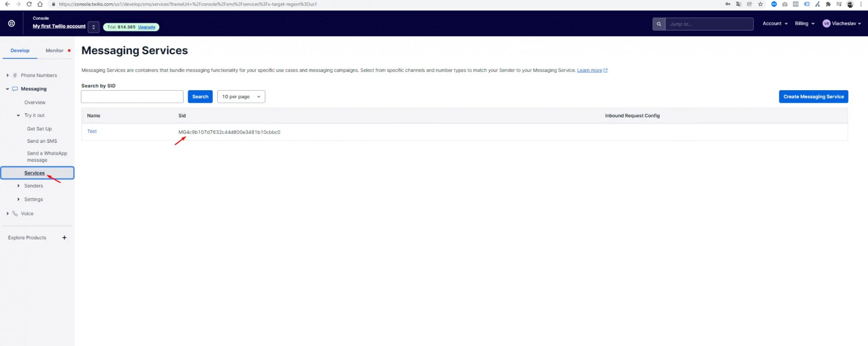868x346 pixels.
Task: Click the browser bookmark star icon
Action: [x=760, y=4]
